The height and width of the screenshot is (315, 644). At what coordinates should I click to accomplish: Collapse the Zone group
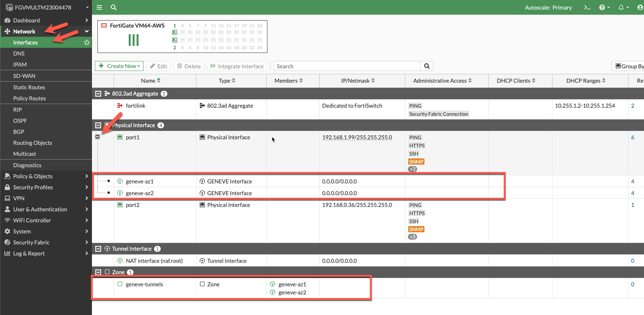tap(98, 272)
